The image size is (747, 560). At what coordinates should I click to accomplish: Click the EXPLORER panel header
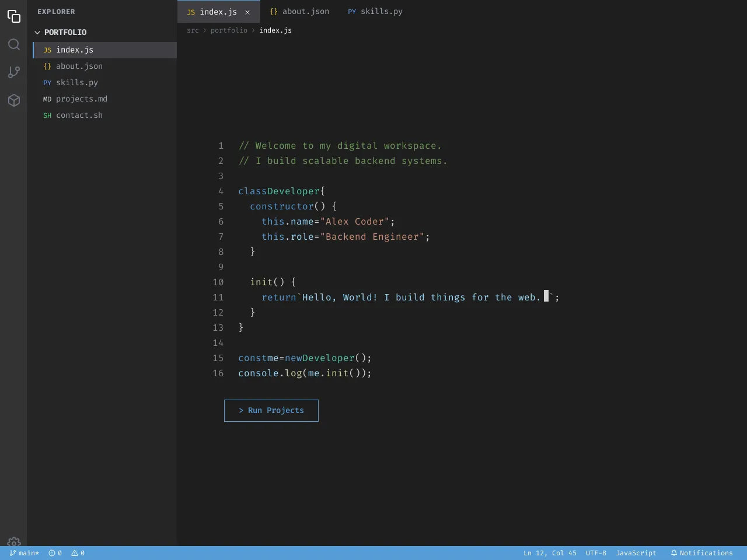coord(56,12)
